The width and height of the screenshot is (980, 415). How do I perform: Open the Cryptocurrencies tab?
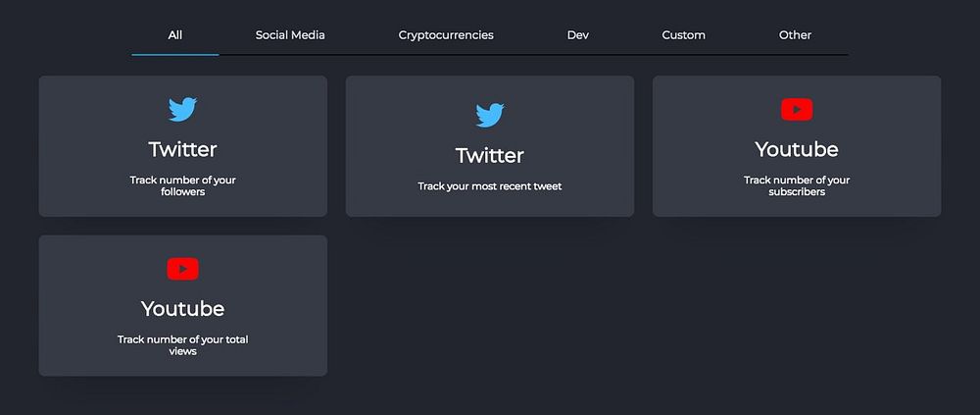pos(446,35)
